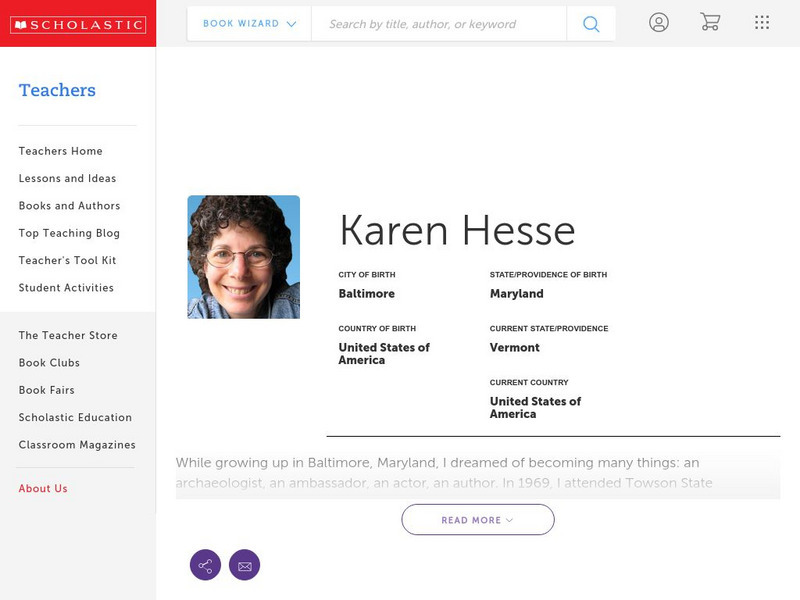Click the purple share icon
Image resolution: width=800 pixels, height=600 pixels.
(x=205, y=565)
